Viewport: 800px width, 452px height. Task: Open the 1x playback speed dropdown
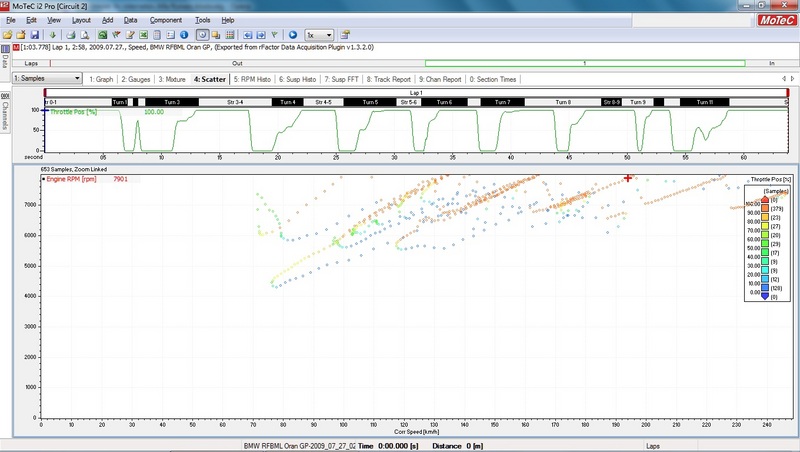(x=319, y=35)
